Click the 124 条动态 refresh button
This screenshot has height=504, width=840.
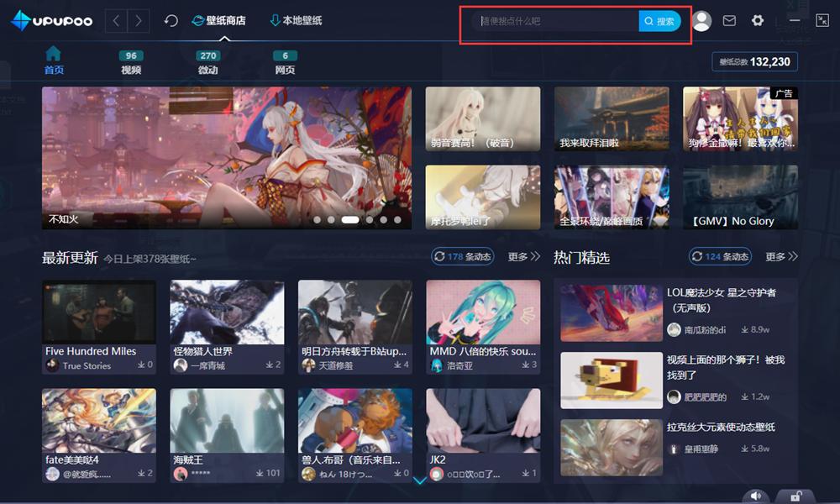(x=720, y=256)
